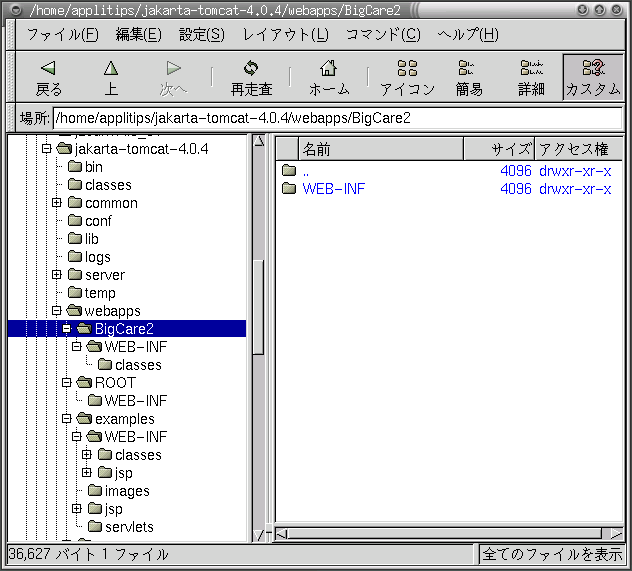The width and height of the screenshot is (632, 571).
Task: Select the Custom view (カスタム) button
Action: (592, 69)
